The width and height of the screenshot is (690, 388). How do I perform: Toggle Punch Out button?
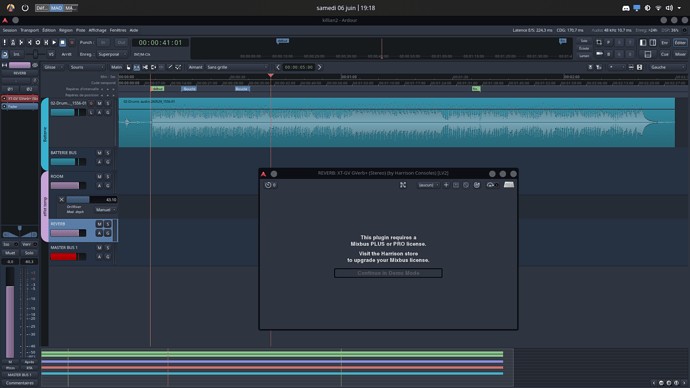121,43
